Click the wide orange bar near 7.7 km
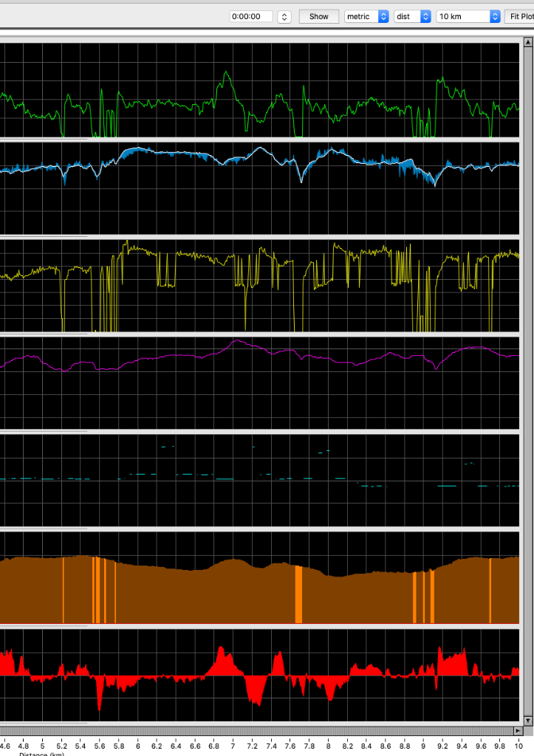Image resolution: width=534 pixels, height=756 pixels. coord(298,594)
